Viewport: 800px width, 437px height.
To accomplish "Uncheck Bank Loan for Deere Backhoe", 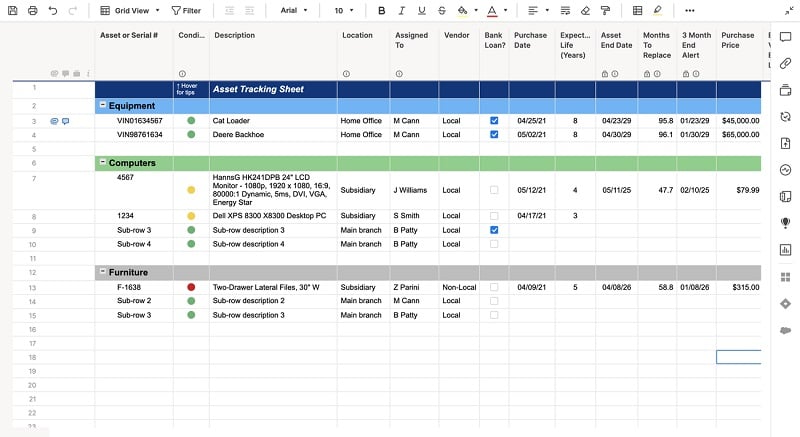I will click(x=494, y=135).
